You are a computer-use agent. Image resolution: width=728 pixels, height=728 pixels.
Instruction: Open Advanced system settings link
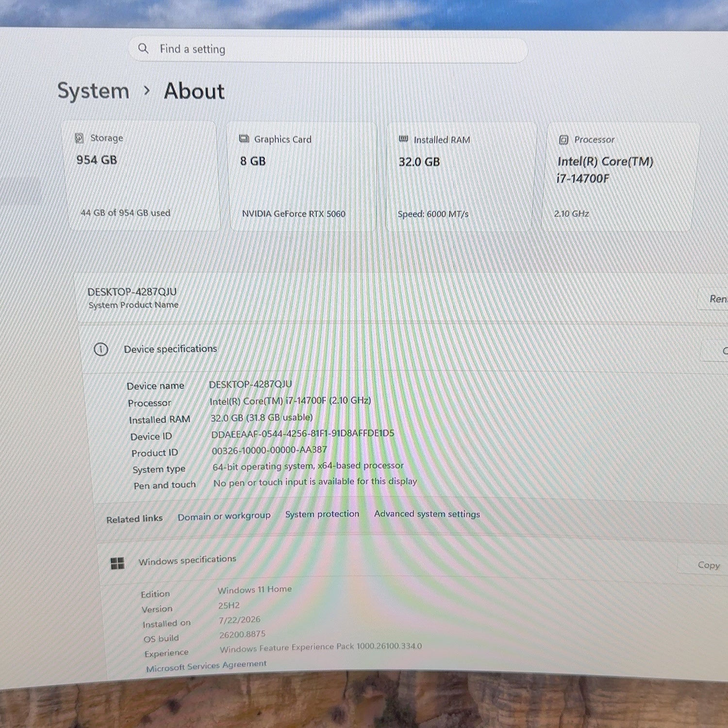(427, 513)
